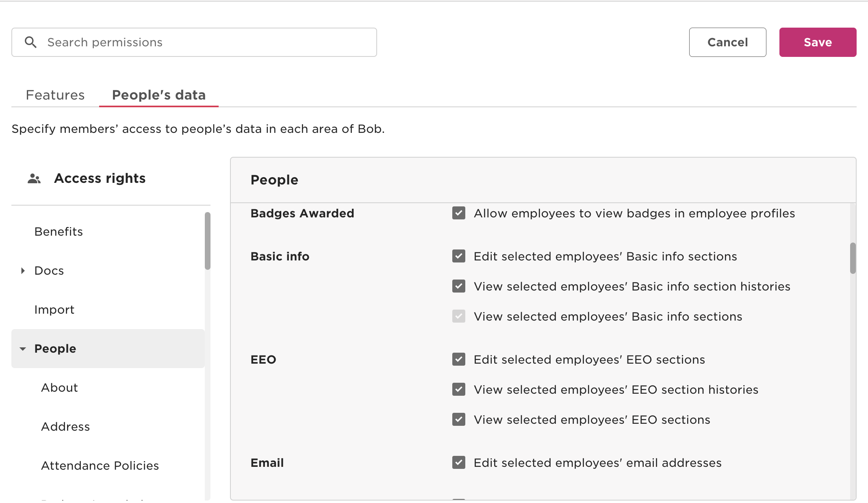
Task: Collapse the People section in sidebar
Action: [23, 349]
